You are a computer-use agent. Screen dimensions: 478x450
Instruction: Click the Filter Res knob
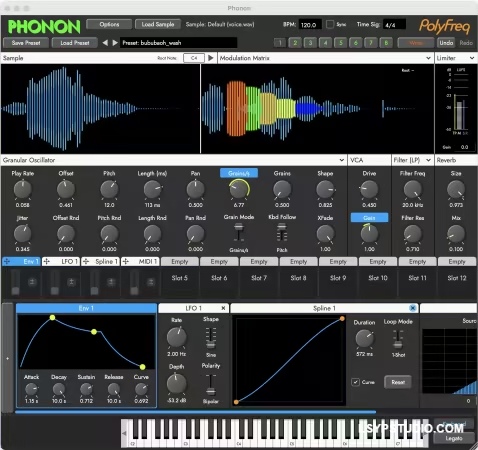412,234
